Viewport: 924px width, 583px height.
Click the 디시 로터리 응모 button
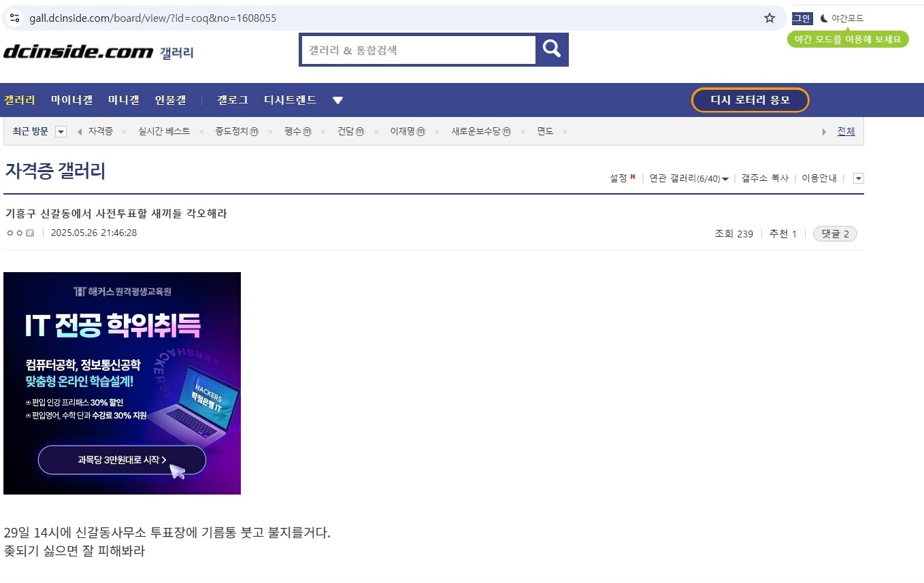pos(750,100)
